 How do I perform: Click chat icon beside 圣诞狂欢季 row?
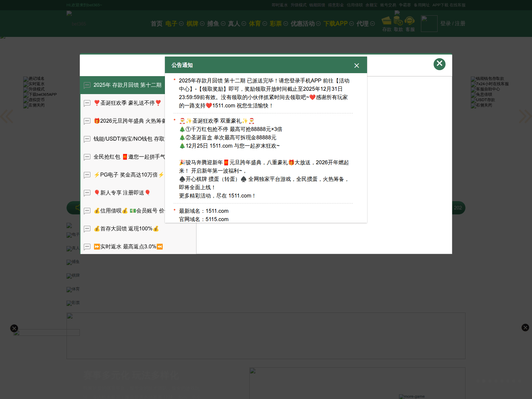click(x=87, y=103)
